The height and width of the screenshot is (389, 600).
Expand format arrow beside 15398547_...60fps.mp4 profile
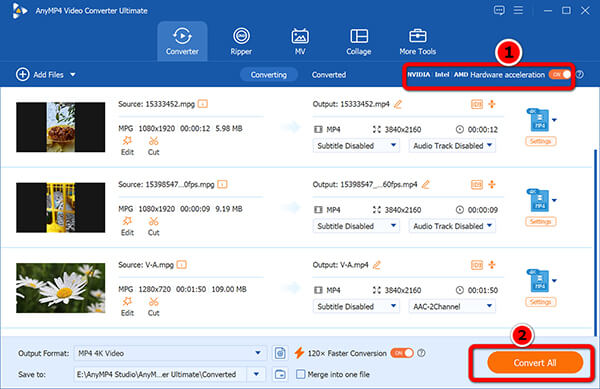coord(554,200)
